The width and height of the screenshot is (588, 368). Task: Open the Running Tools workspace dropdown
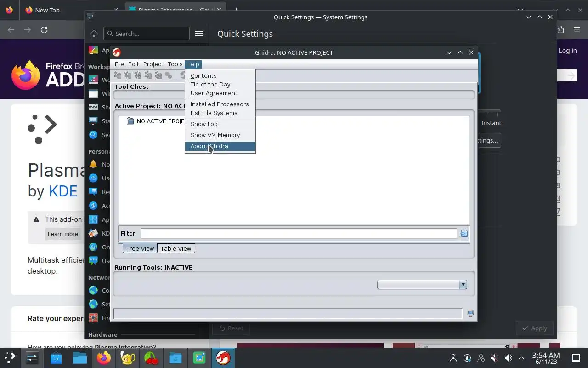[x=422, y=285]
